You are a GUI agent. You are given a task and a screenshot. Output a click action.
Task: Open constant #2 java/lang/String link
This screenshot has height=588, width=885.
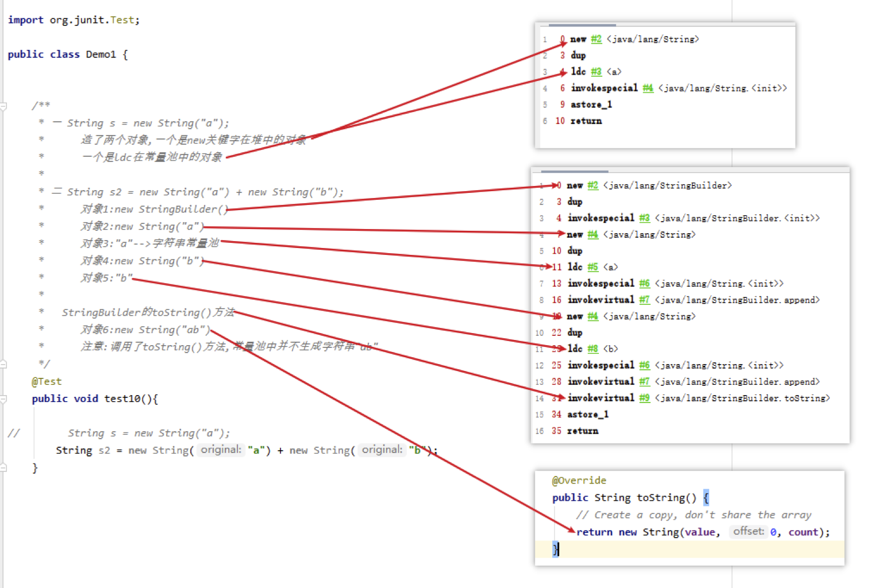(x=596, y=39)
